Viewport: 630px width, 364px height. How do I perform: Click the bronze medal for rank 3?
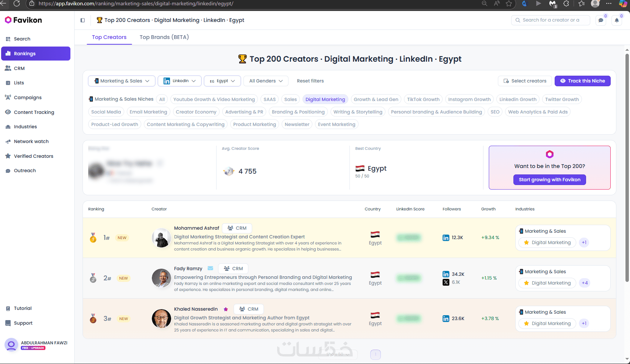[x=93, y=319]
